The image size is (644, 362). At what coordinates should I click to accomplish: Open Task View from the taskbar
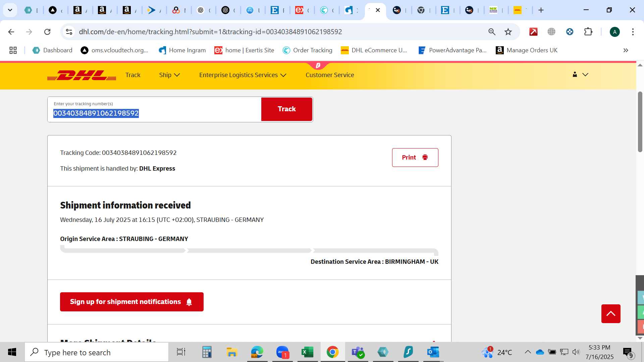(x=181, y=352)
